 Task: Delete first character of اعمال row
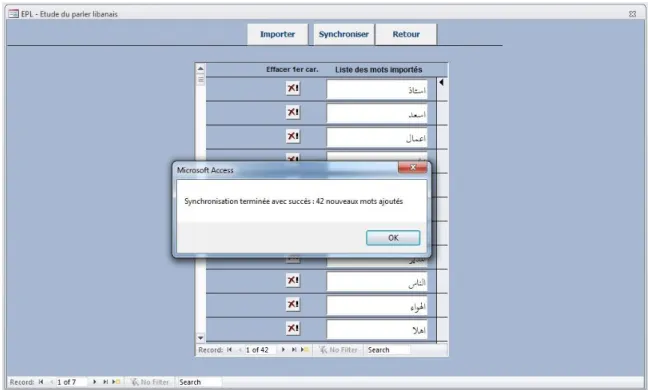tap(293, 136)
